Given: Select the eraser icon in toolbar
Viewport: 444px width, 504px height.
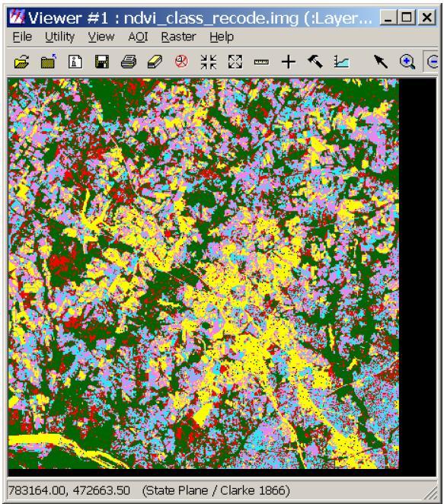Looking at the screenshot, I should pyautogui.click(x=155, y=62).
